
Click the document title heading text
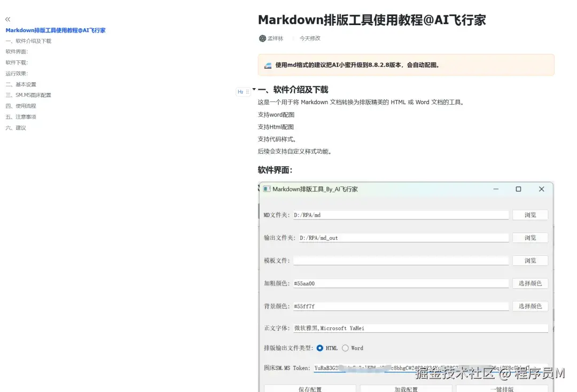point(372,20)
